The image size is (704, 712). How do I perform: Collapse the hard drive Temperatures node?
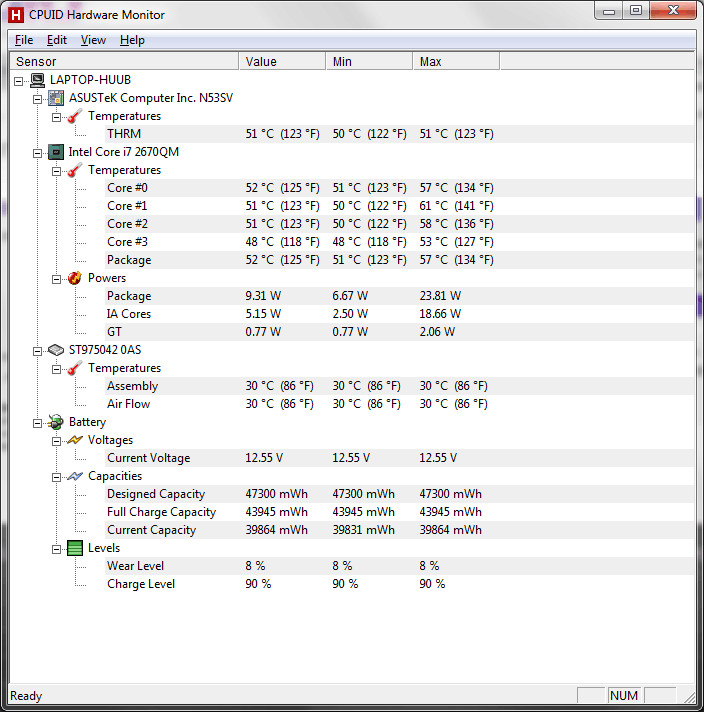[56, 369]
